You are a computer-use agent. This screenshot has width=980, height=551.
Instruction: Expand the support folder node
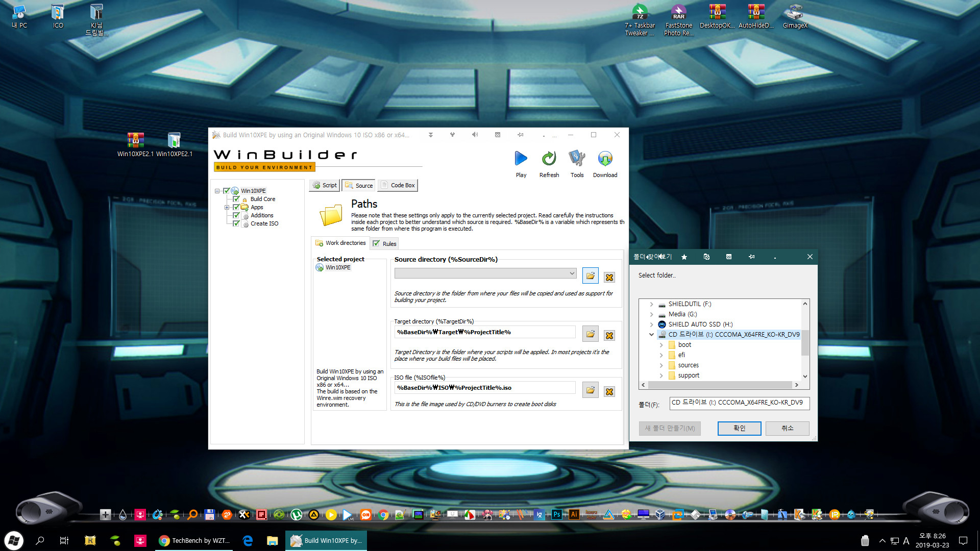tap(661, 375)
